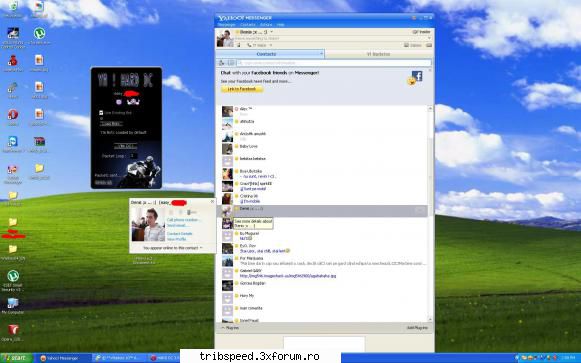The image size is (581, 363).
Task: Close the Denis contact card popup
Action: click(212, 202)
